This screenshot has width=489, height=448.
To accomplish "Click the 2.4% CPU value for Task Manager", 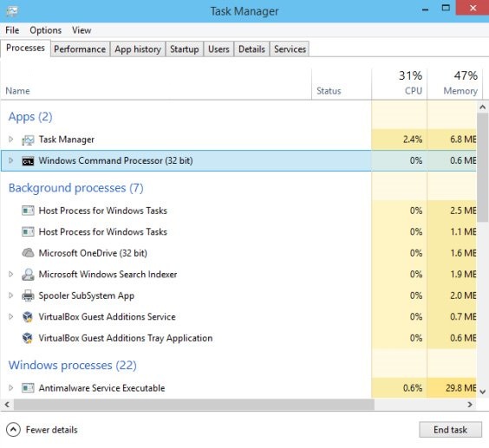I will (413, 140).
